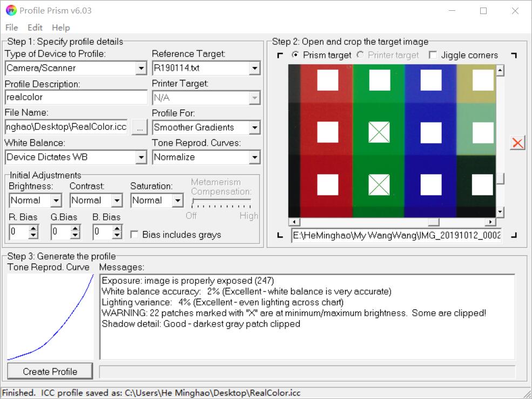This screenshot has height=399, width=532.
Task: Click the browse button beside File Name
Action: pyautogui.click(x=140, y=127)
